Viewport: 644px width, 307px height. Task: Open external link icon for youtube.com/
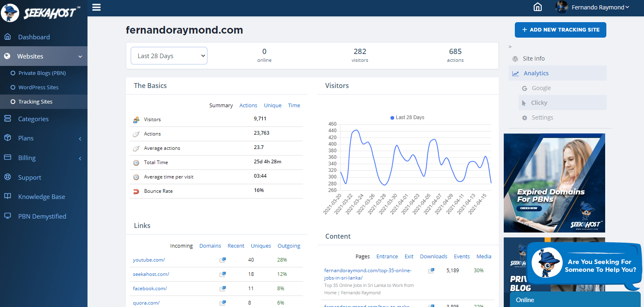click(x=222, y=260)
